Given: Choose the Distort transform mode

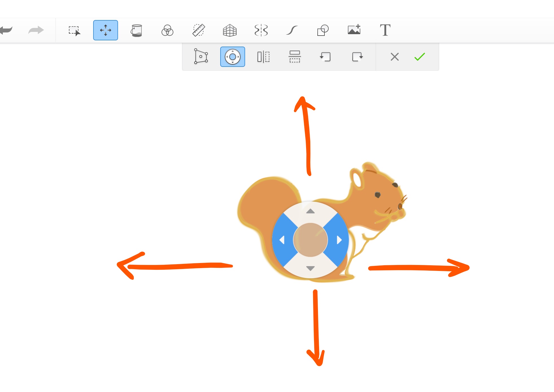Looking at the screenshot, I should click(201, 56).
